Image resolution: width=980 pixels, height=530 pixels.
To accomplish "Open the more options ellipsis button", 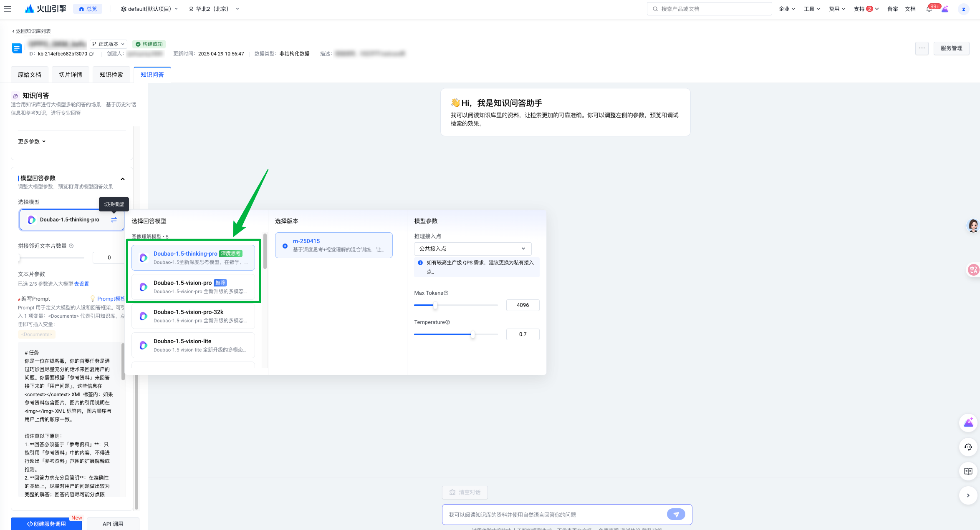I will 922,48.
